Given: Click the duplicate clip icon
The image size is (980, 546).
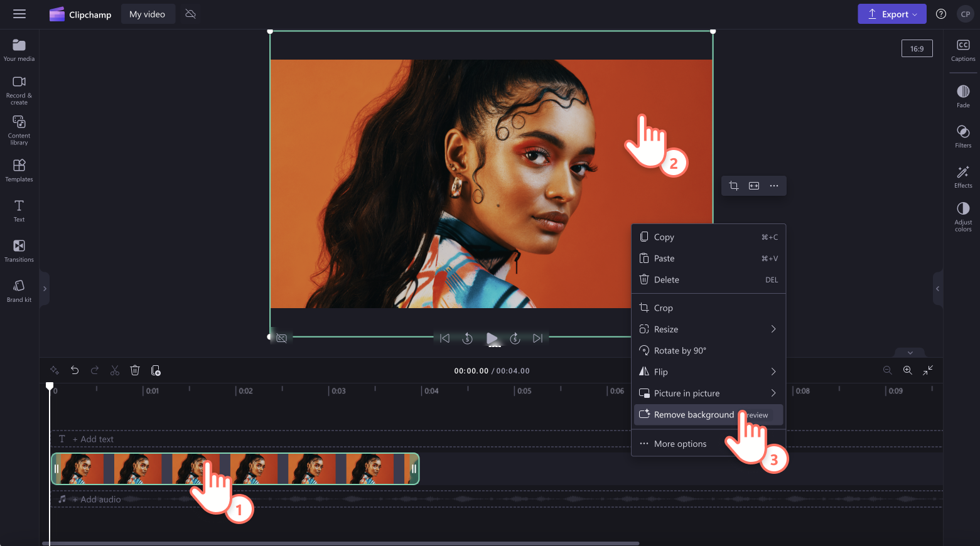Looking at the screenshot, I should coord(156,370).
